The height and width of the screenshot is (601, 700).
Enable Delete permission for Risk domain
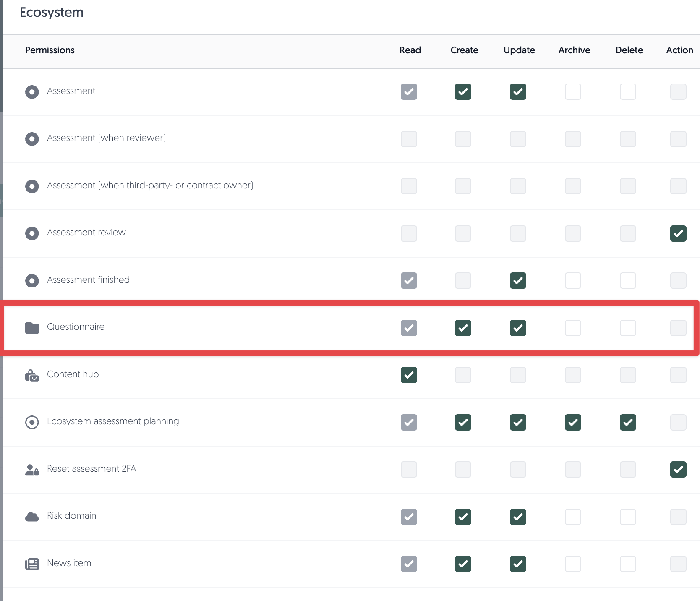(628, 517)
